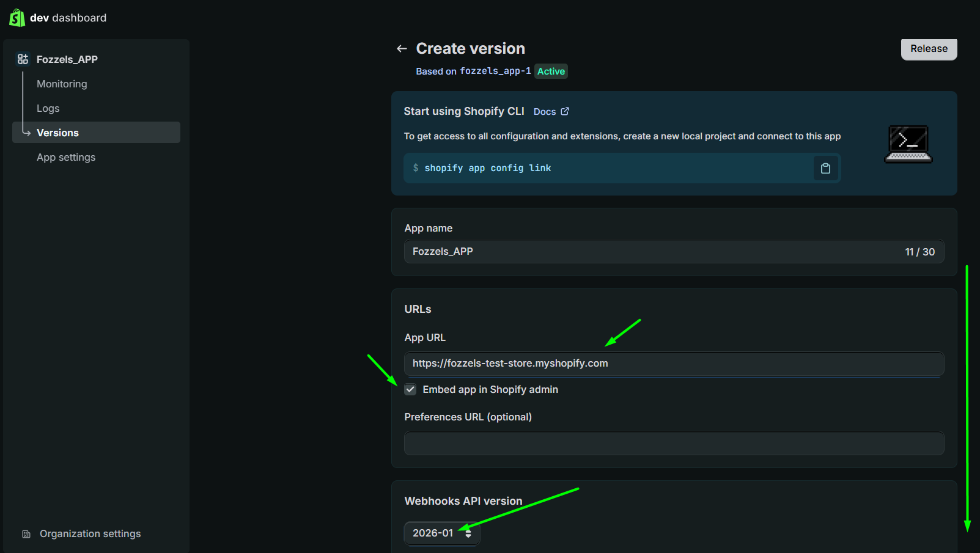This screenshot has width=980, height=553.
Task: Focus the App URL input field
Action: pyautogui.click(x=674, y=364)
